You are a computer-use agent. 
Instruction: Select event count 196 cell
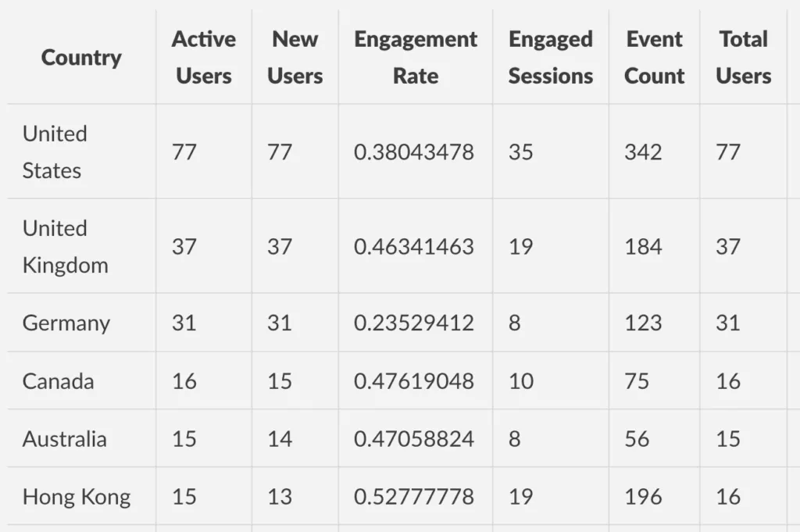click(x=643, y=497)
